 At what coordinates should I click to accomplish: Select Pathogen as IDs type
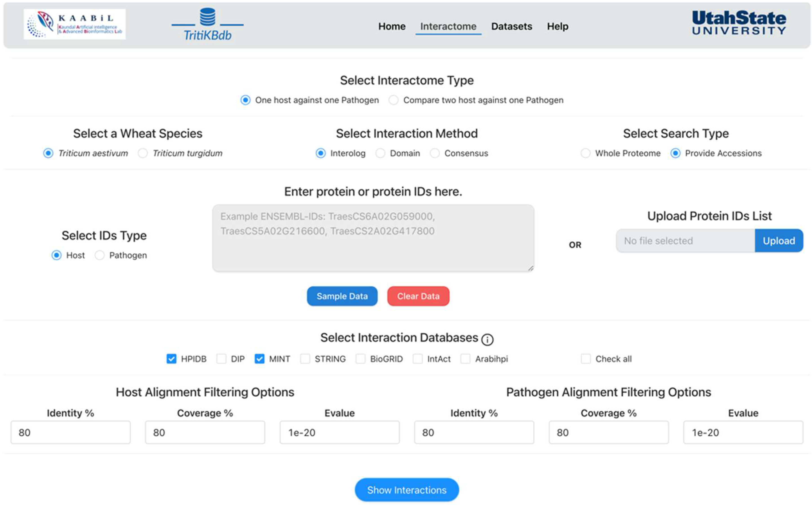[99, 255]
